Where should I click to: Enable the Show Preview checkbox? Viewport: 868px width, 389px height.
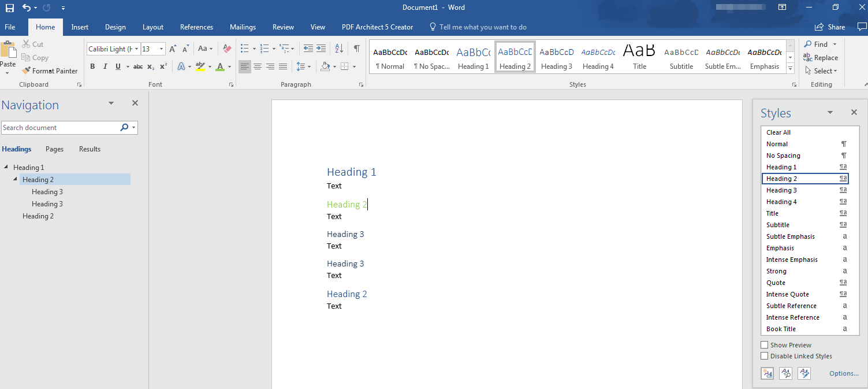coord(765,345)
